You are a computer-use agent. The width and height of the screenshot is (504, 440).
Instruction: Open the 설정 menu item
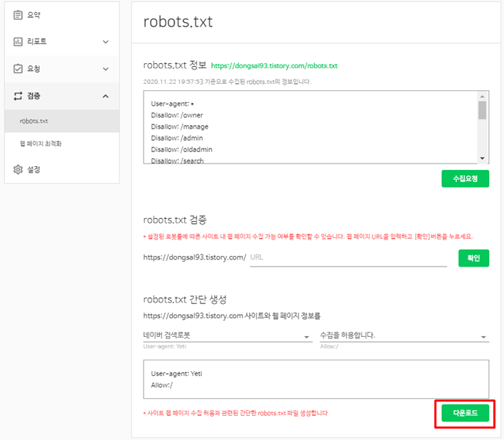(x=62, y=169)
